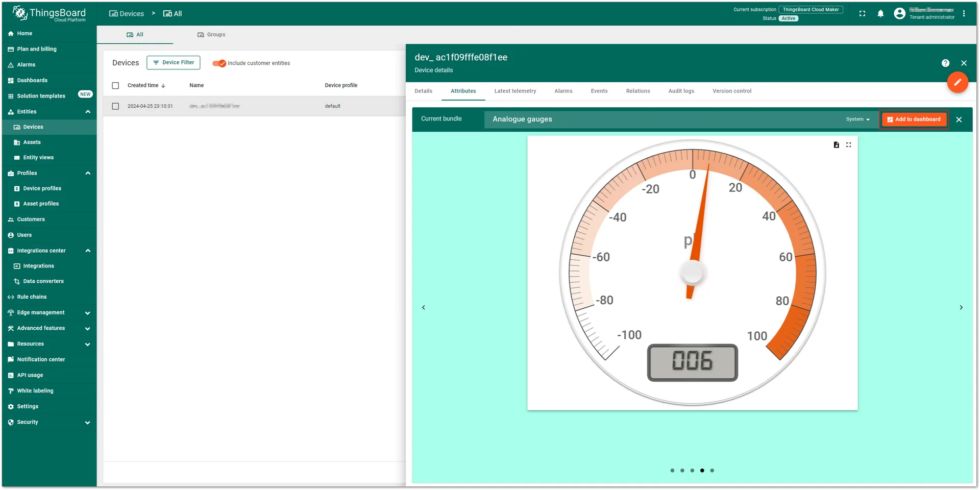Open Data converters
This screenshot has height=490, width=980.
(x=49, y=281)
